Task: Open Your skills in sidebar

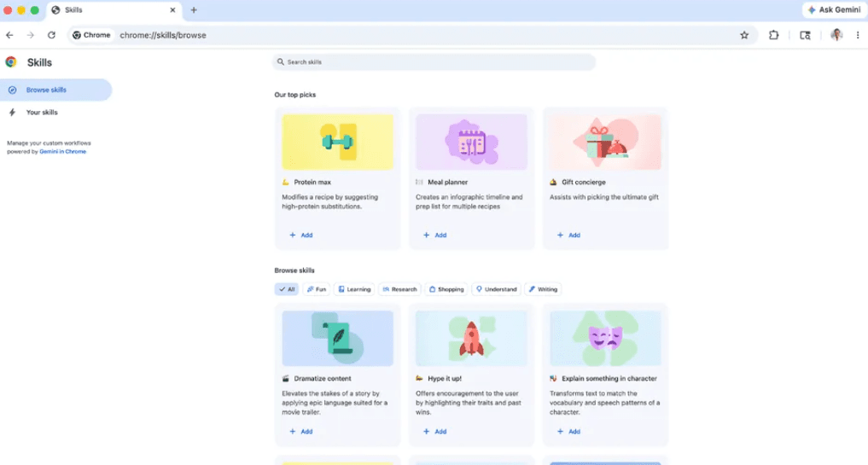Action: [x=42, y=112]
